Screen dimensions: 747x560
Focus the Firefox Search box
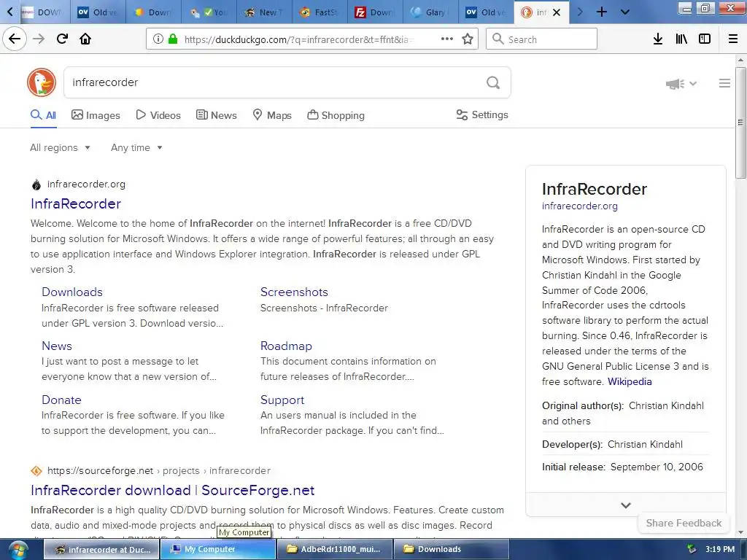click(x=541, y=39)
